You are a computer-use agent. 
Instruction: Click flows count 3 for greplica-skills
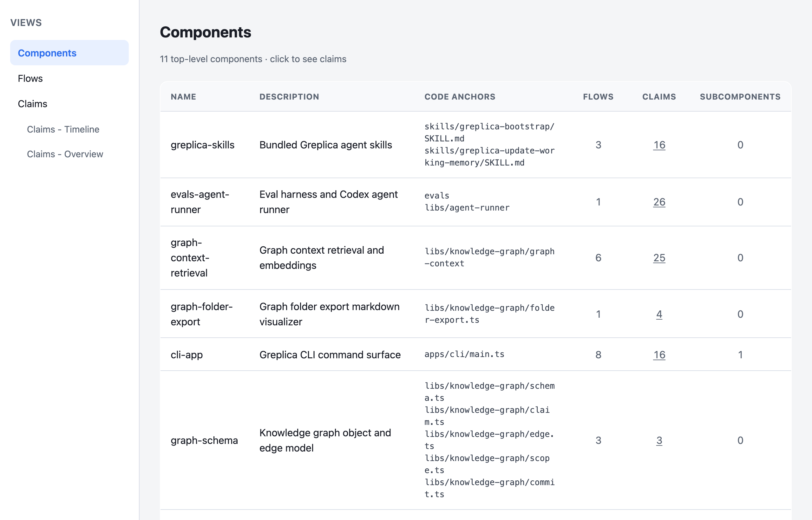[x=598, y=145]
